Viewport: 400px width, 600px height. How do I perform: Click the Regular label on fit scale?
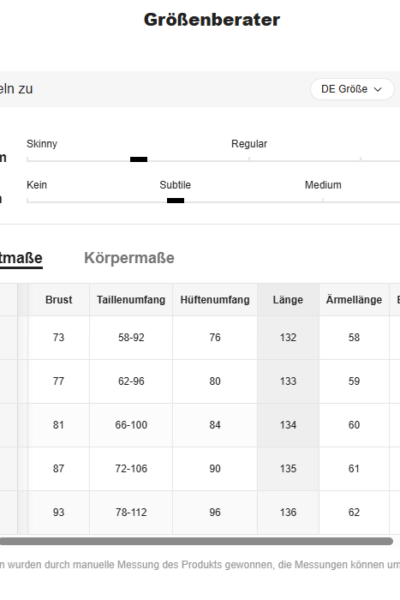(249, 144)
